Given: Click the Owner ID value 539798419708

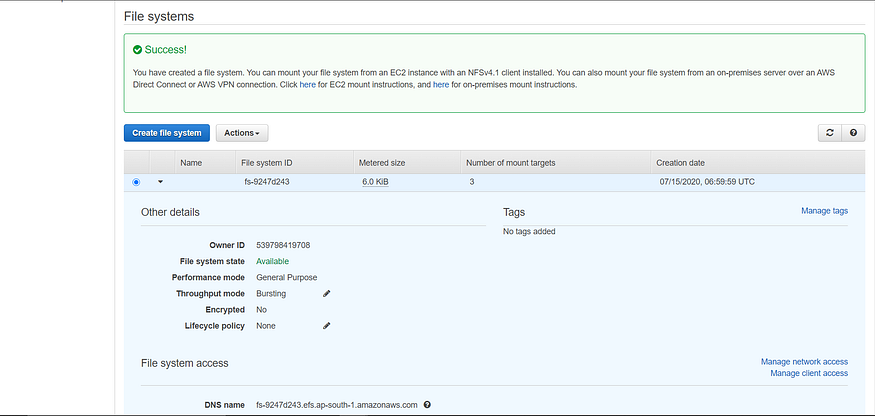Looking at the screenshot, I should [283, 245].
